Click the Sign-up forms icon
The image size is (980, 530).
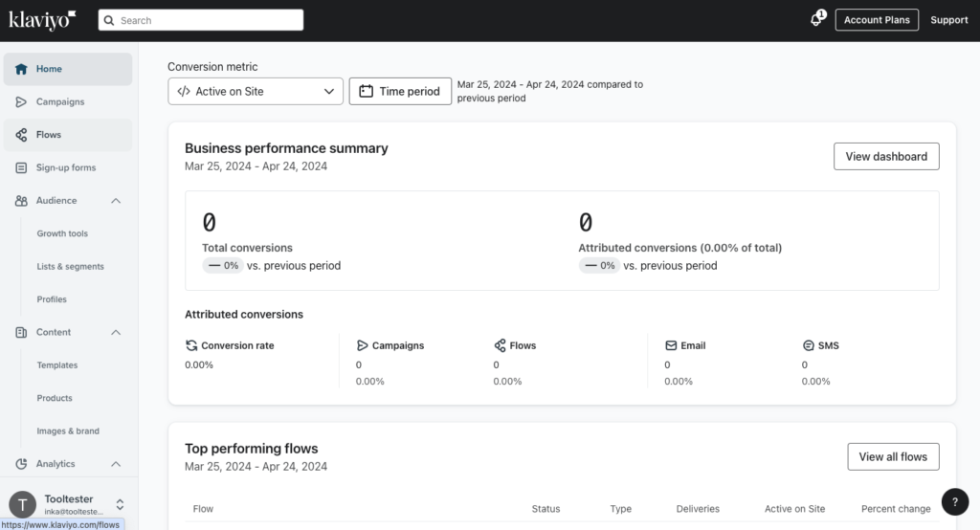point(21,168)
